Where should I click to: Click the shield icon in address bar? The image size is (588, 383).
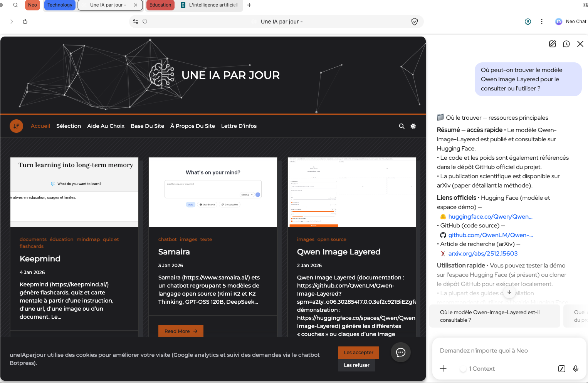pyautogui.click(x=414, y=22)
